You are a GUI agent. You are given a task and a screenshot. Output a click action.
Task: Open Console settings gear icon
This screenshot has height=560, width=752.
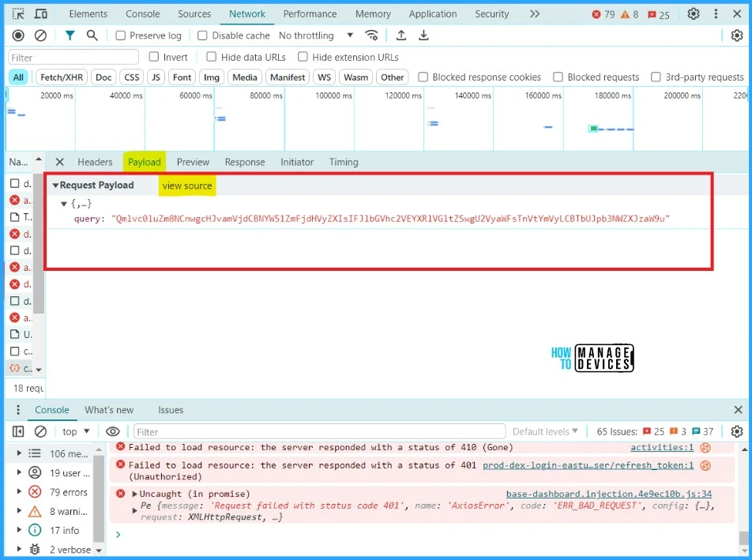click(737, 431)
